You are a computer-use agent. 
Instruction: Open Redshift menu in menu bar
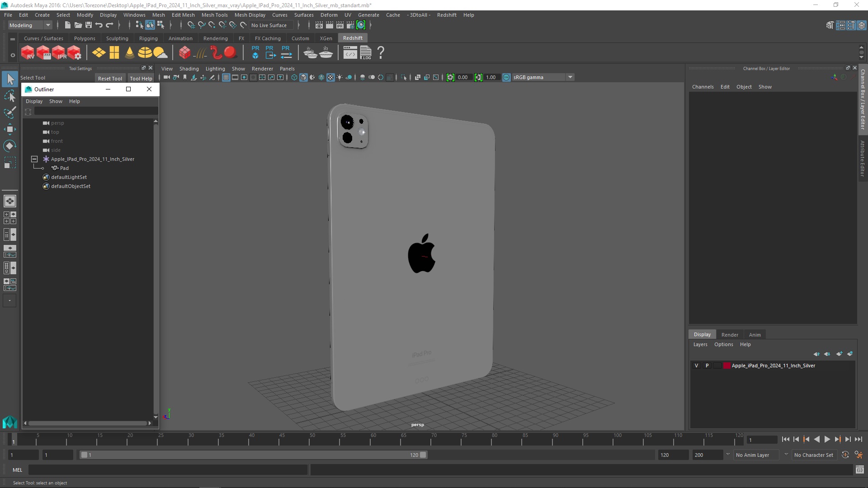coord(447,15)
